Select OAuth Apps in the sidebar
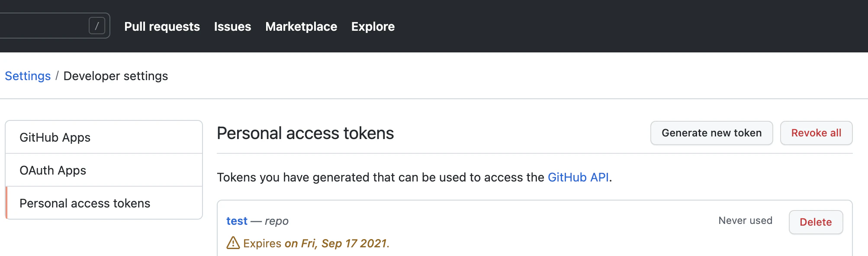The height and width of the screenshot is (256, 868). tap(104, 170)
